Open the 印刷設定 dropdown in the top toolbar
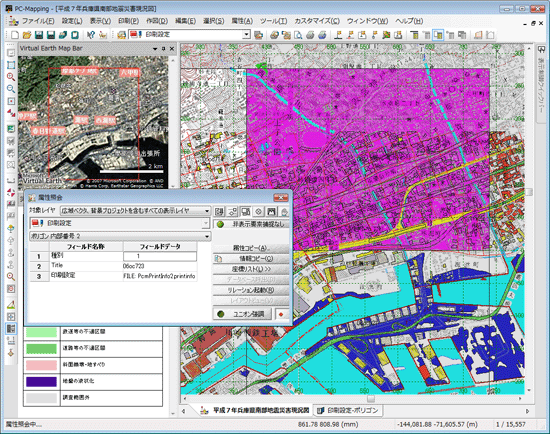The width and height of the screenshot is (550, 434). [247, 34]
